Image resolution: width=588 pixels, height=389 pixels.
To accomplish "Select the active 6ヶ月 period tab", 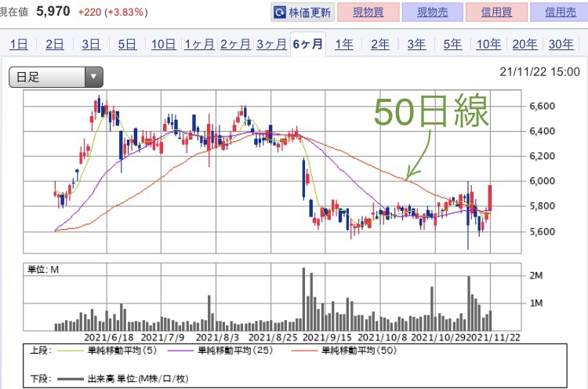I will pos(308,44).
